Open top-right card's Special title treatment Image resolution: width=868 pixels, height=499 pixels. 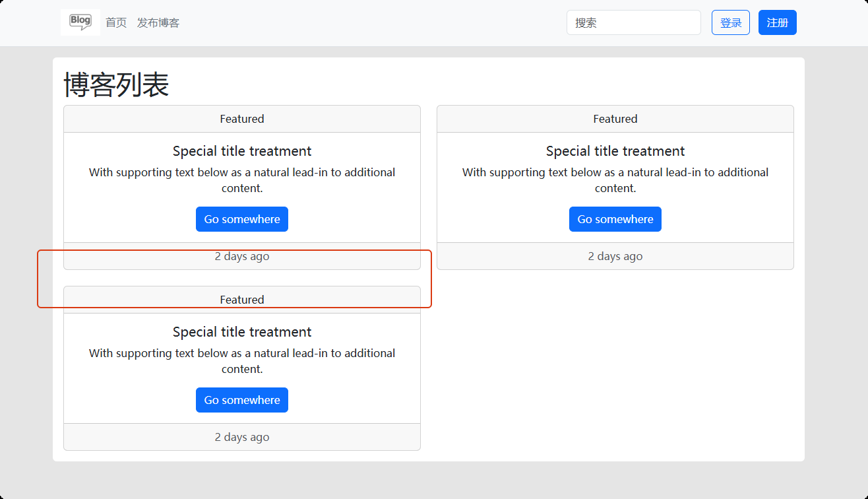[615, 151]
